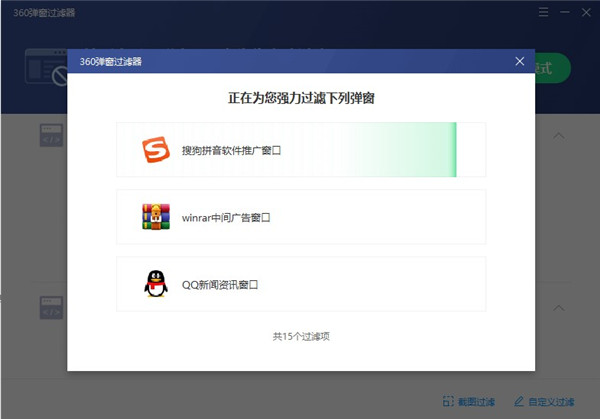Click the dialog title 360弹窗过滤器
600x419 pixels.
(x=111, y=61)
